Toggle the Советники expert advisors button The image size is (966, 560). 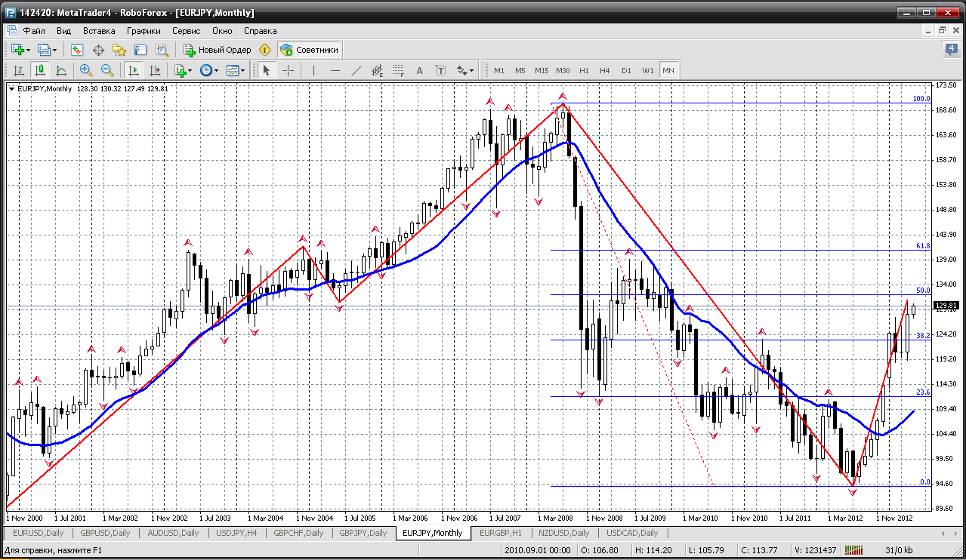(310, 50)
